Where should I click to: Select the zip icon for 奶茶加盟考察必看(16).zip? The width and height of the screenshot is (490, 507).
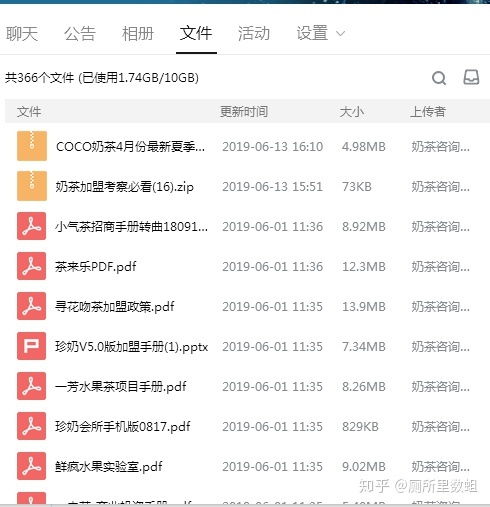[32, 186]
